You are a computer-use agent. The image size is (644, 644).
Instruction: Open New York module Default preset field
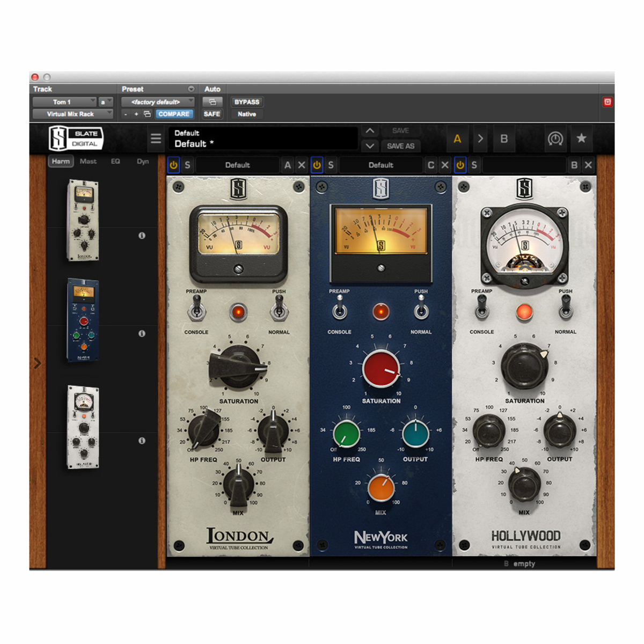380,165
